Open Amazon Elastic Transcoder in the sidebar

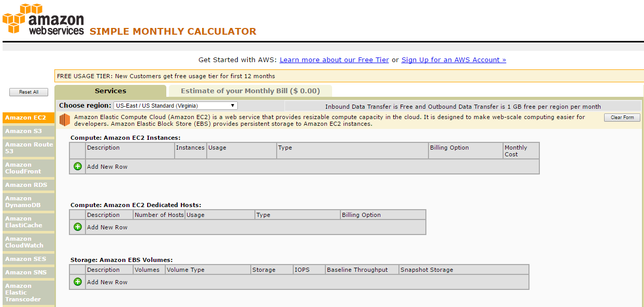tap(28, 293)
